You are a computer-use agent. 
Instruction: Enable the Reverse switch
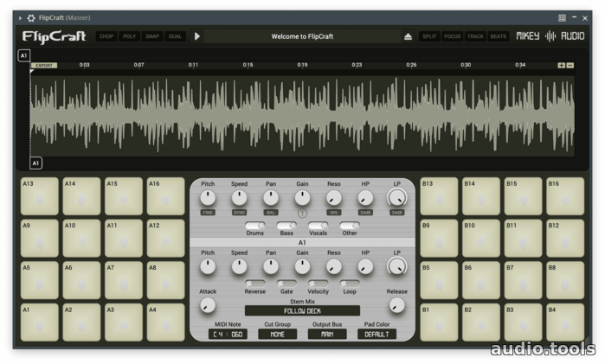tap(254, 284)
